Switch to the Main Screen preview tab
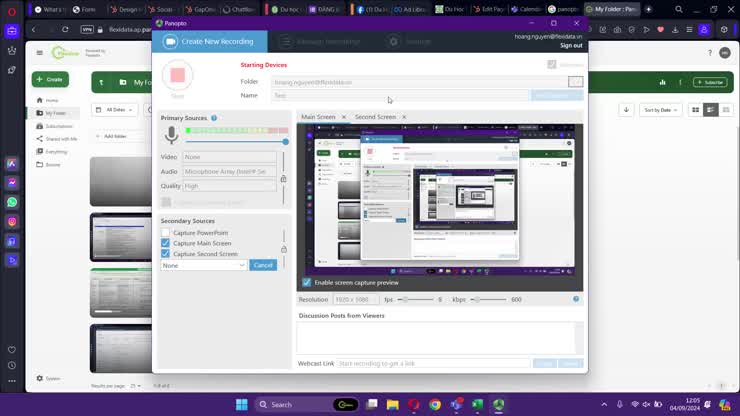Image resolution: width=740 pixels, height=416 pixels. 318,117
